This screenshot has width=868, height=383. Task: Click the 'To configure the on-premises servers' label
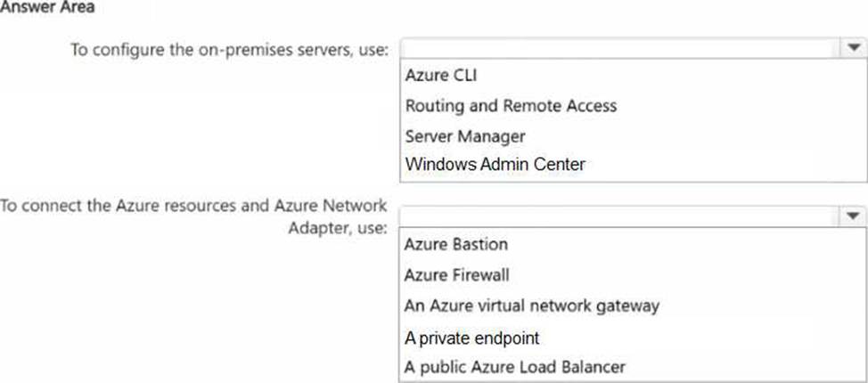coord(229,49)
